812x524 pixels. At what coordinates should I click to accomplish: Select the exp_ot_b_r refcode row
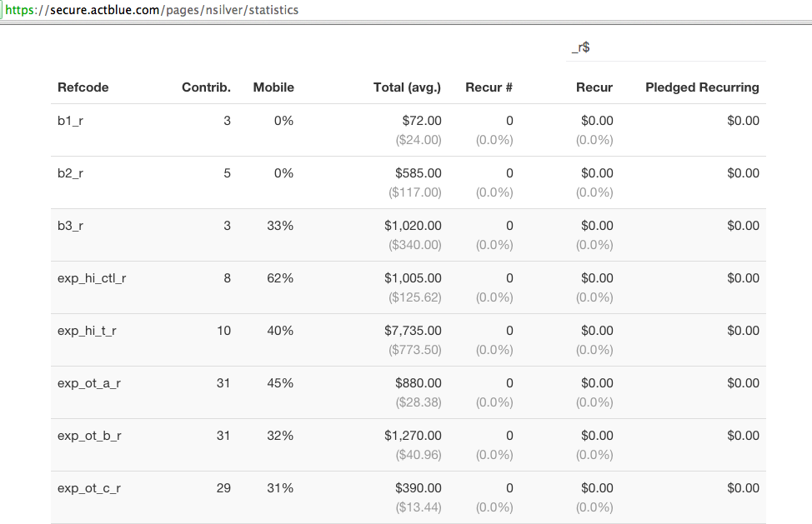[408, 445]
